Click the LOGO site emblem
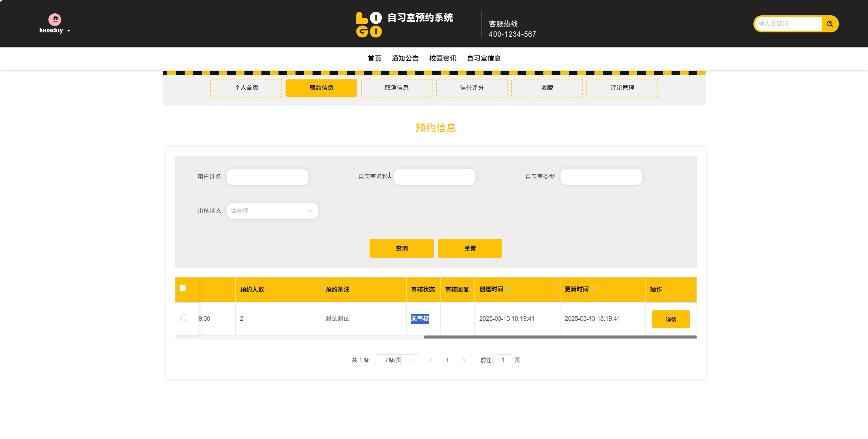This screenshot has width=868, height=439. click(x=369, y=25)
